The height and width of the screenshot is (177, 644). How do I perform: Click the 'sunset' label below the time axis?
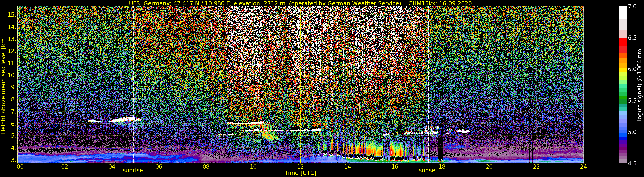pyautogui.click(x=428, y=170)
